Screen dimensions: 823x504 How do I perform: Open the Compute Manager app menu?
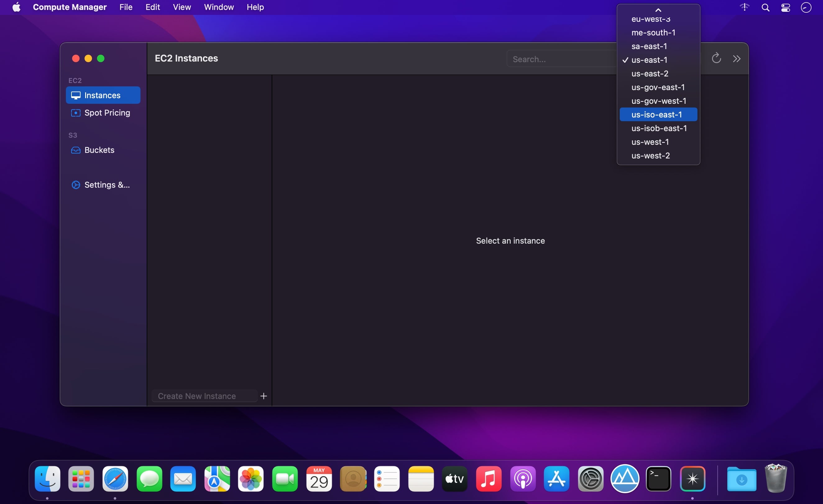(x=70, y=7)
